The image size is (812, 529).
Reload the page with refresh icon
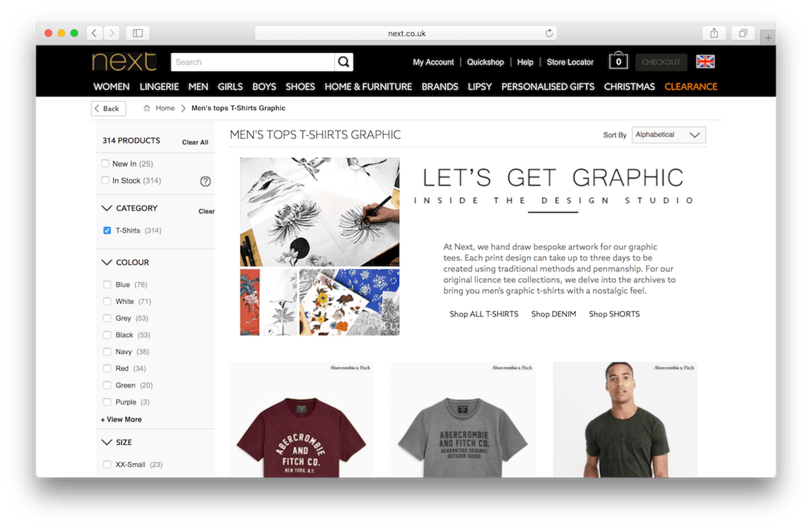click(x=549, y=33)
